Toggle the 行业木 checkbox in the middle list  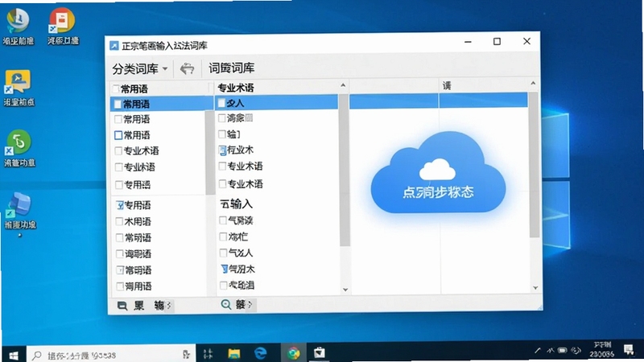click(222, 150)
